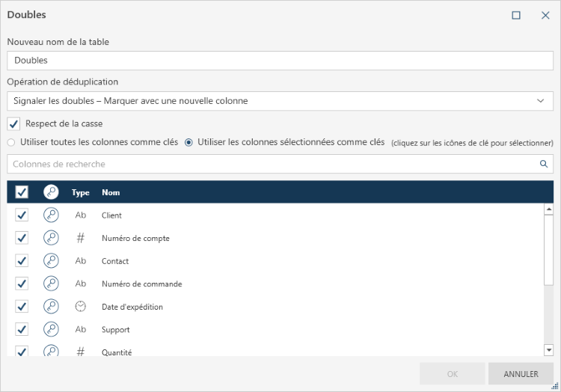Click in Nouveau nom de la table field
The width and height of the screenshot is (561, 392).
click(x=280, y=60)
